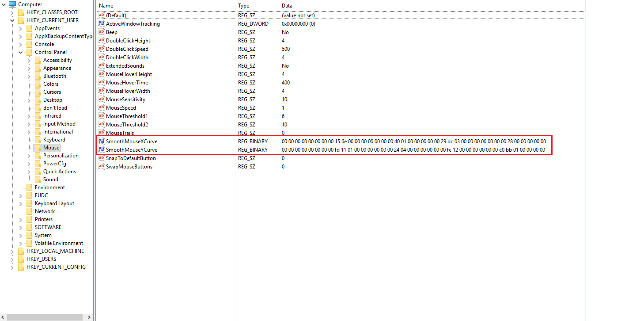Screen dimensions: 644x321
Task: Click the REG_DWORD icon beside ActiveWindowTracking
Action: pos(101,23)
